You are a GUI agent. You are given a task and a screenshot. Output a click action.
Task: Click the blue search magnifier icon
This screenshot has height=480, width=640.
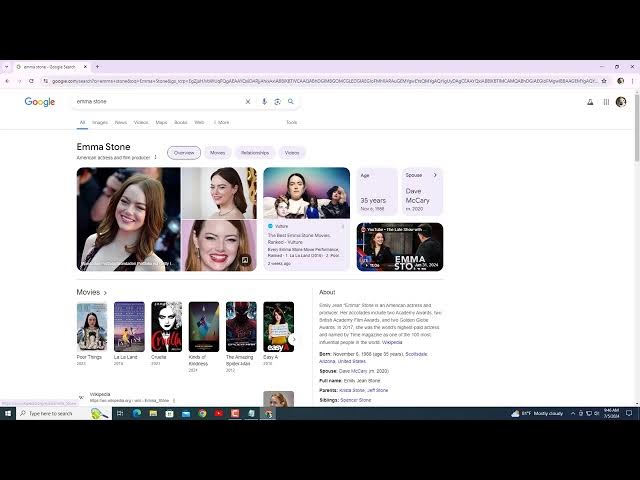[x=291, y=101]
